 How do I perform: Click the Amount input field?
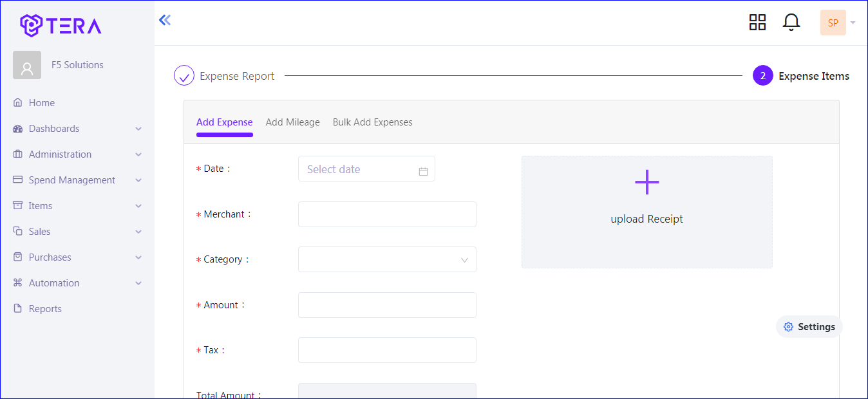point(387,305)
